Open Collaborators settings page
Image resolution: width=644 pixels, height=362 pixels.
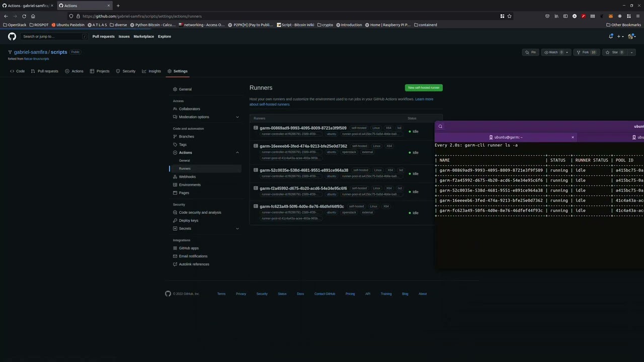[189, 109]
